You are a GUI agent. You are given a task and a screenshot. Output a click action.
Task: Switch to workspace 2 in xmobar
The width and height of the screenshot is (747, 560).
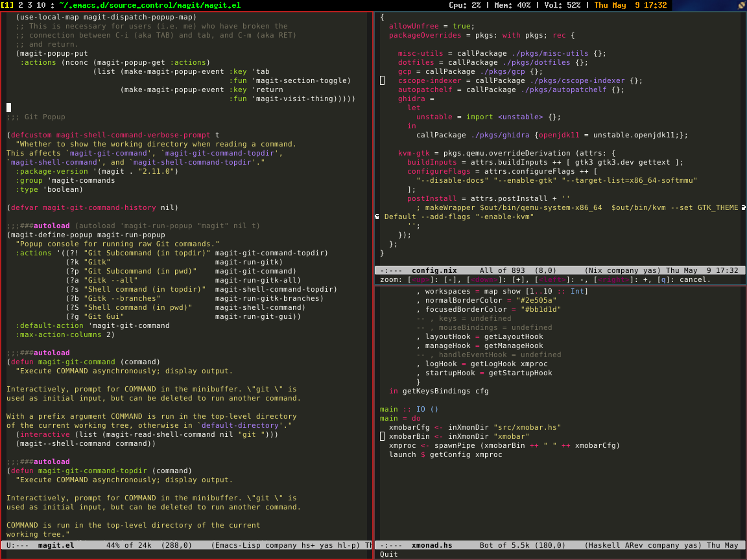(x=21, y=5)
